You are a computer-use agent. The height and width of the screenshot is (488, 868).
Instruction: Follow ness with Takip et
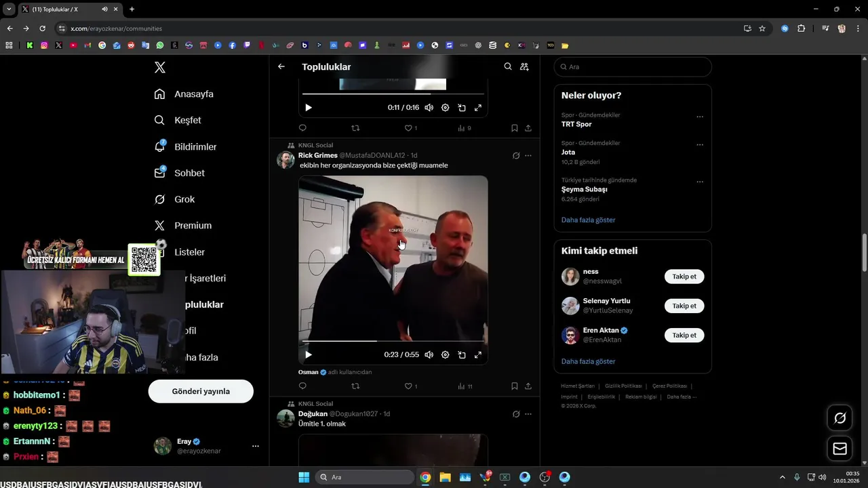684,277
